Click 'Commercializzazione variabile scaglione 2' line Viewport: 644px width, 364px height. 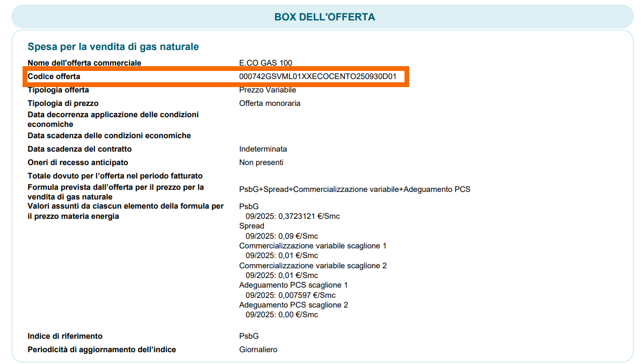pos(313,266)
